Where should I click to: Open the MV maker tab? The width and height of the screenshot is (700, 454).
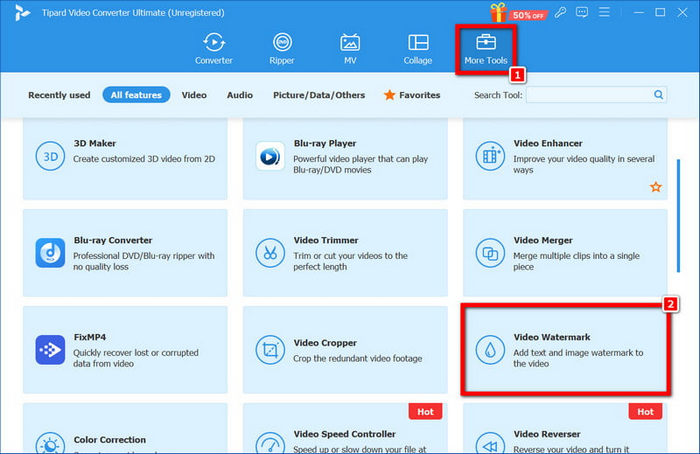click(x=350, y=48)
